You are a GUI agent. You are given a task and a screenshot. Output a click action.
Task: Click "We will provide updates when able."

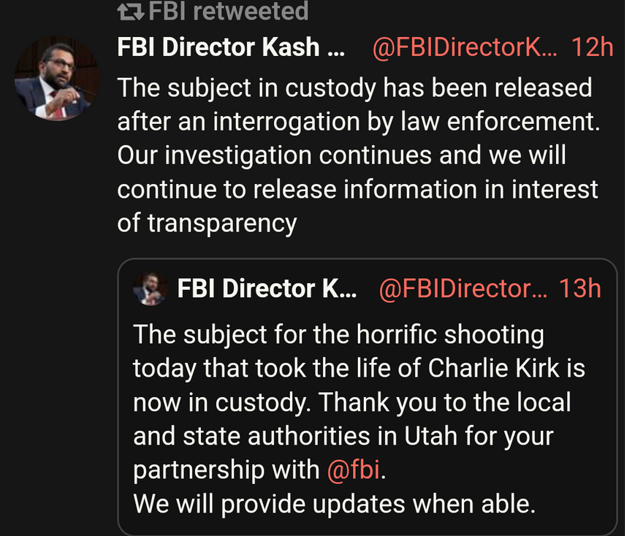tap(334, 505)
